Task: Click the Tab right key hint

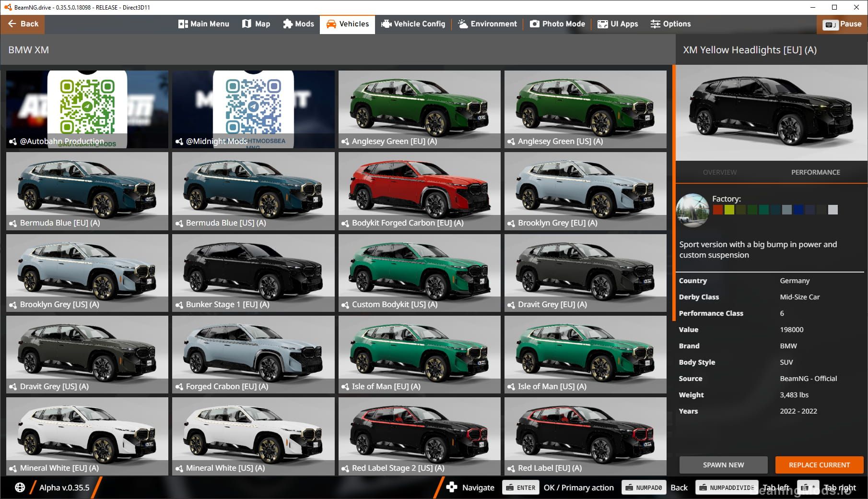Action: (808, 487)
